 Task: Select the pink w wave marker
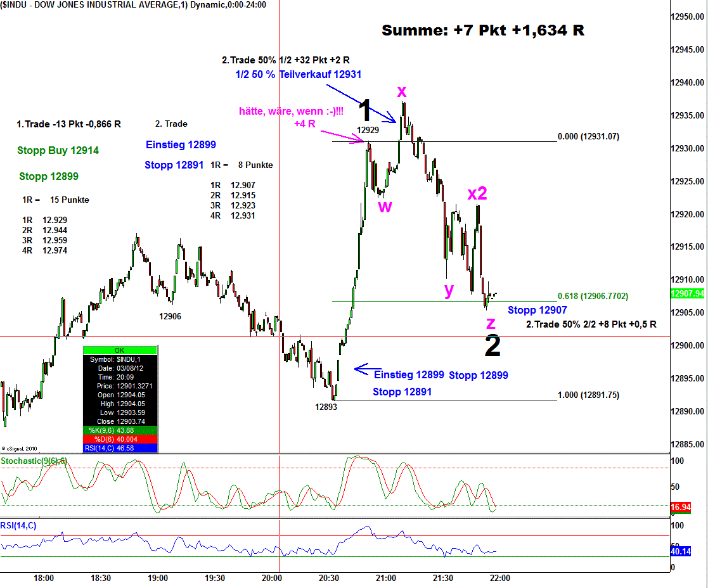pos(385,207)
